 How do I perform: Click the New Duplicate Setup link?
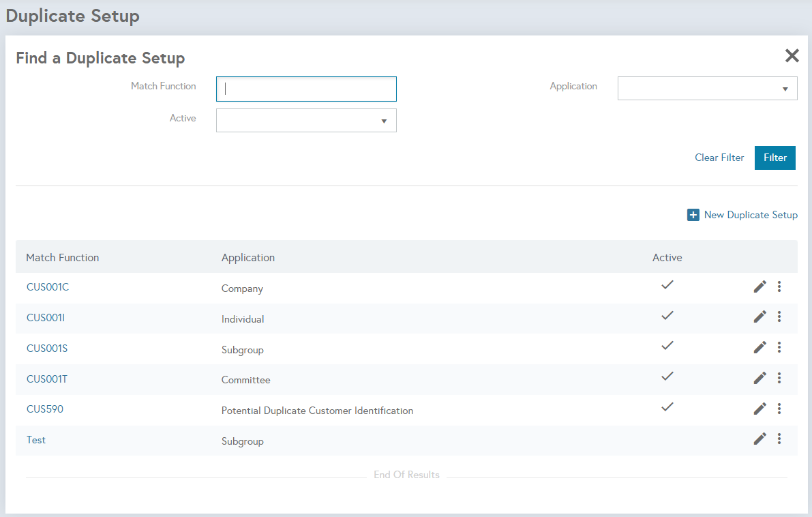(x=751, y=214)
